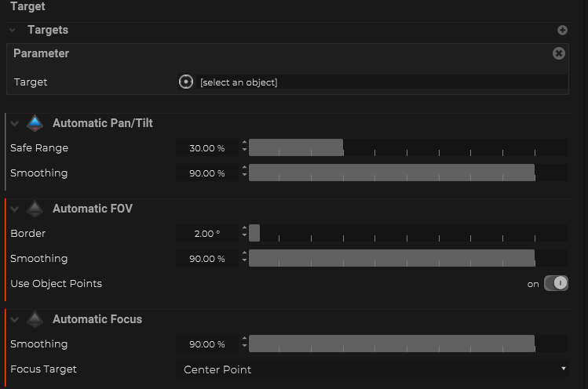This screenshot has width=588, height=389.
Task: Click the target object picker icon
Action: (x=186, y=82)
